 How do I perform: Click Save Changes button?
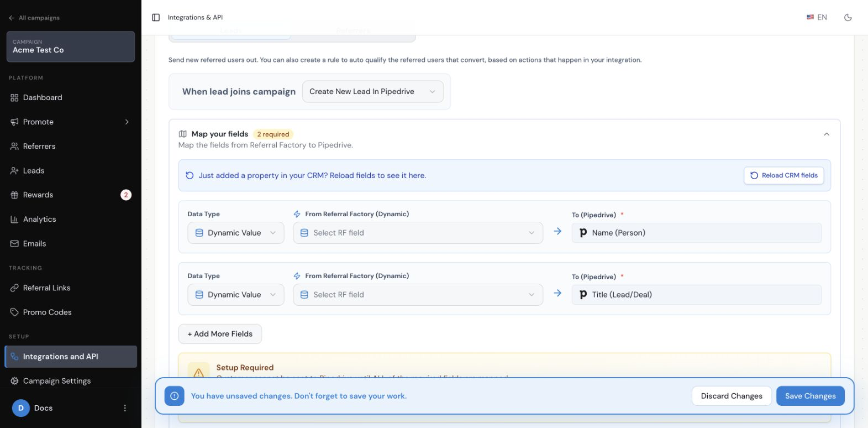(811, 396)
